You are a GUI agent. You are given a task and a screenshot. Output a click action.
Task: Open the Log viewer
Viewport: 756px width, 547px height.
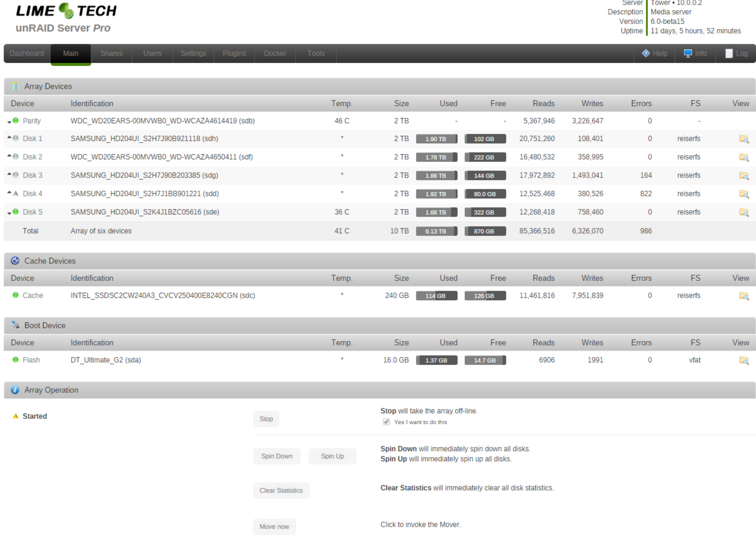(736, 53)
